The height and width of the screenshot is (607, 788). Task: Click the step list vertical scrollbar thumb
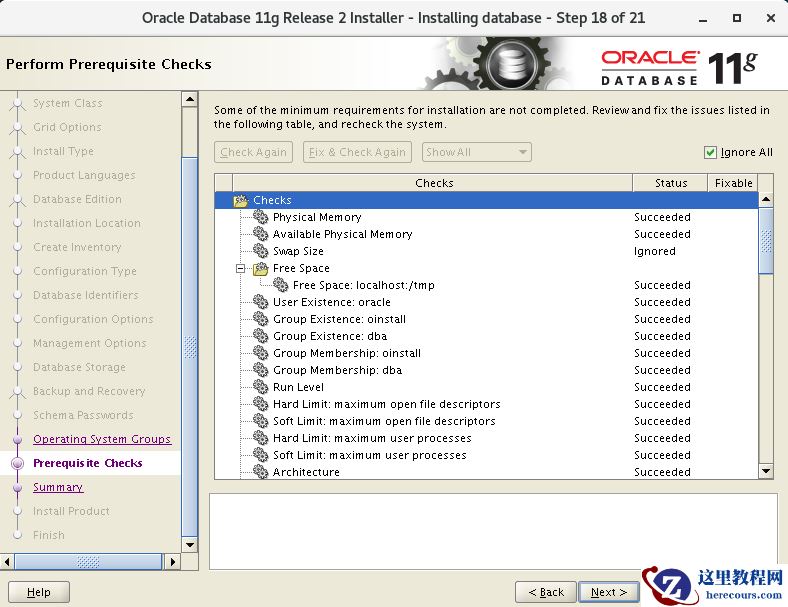click(x=189, y=347)
